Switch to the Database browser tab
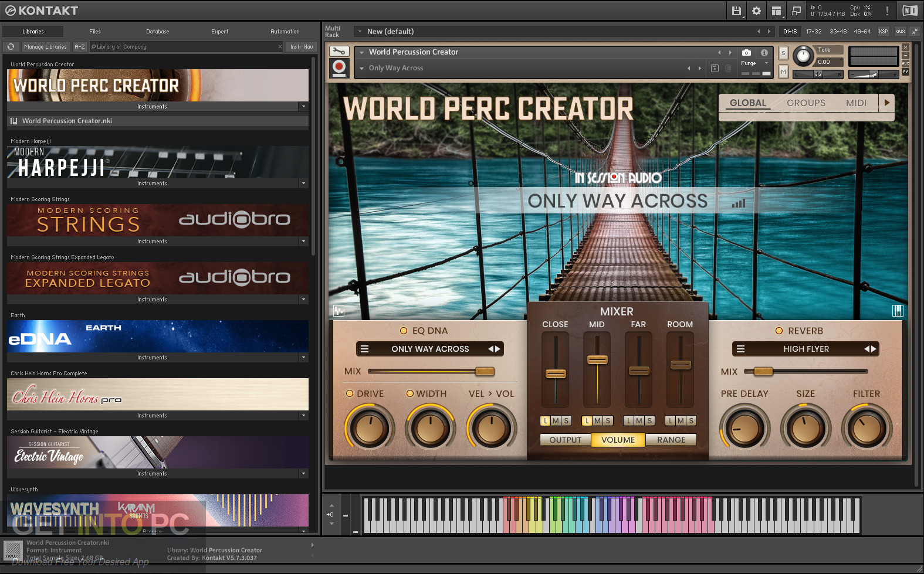 pyautogui.click(x=157, y=32)
